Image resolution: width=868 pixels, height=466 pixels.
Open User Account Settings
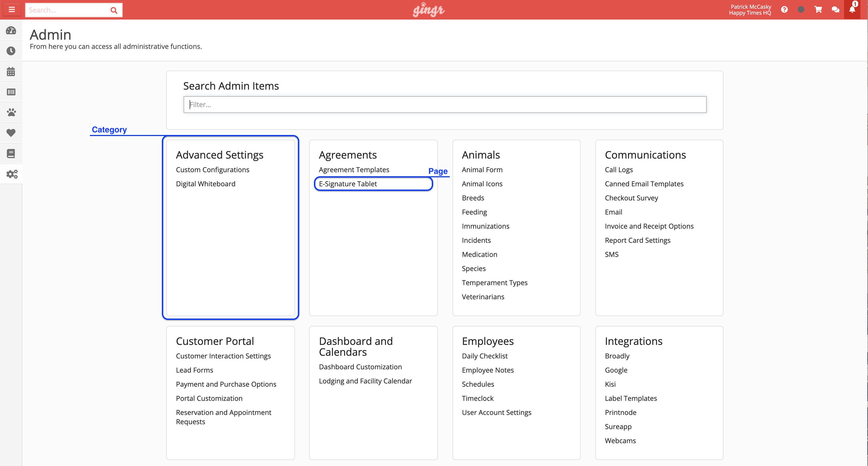(x=497, y=413)
